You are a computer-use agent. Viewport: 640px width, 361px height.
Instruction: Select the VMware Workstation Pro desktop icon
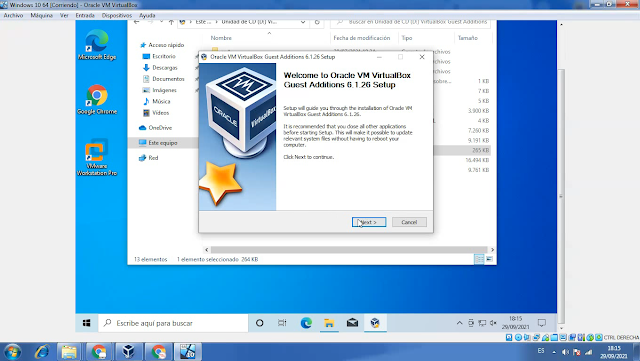(x=97, y=157)
